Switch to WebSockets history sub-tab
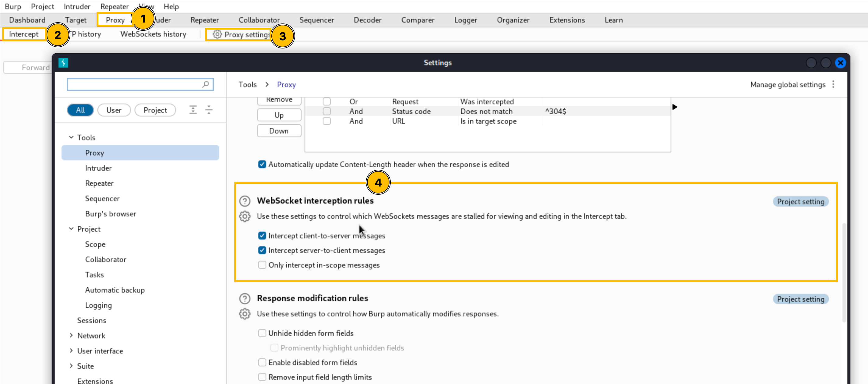This screenshot has width=868, height=384. click(153, 34)
